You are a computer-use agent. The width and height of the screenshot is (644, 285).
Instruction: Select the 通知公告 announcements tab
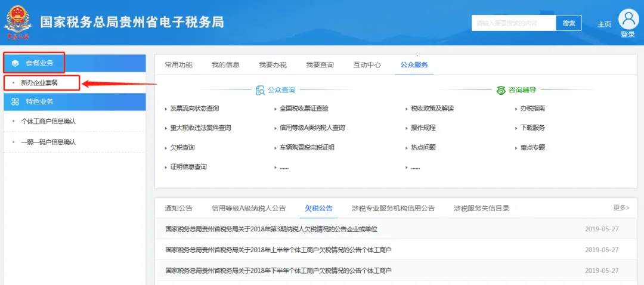[x=178, y=208]
